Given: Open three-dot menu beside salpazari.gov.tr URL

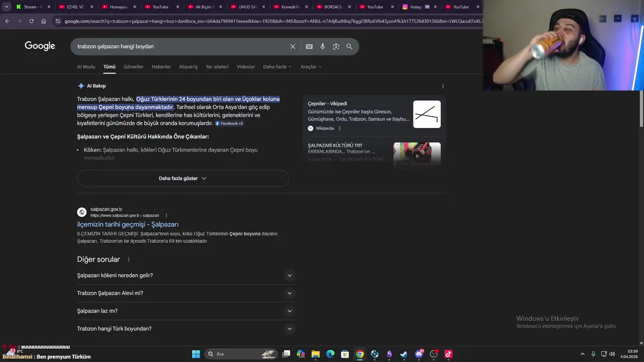Looking at the screenshot, I should point(166,216).
